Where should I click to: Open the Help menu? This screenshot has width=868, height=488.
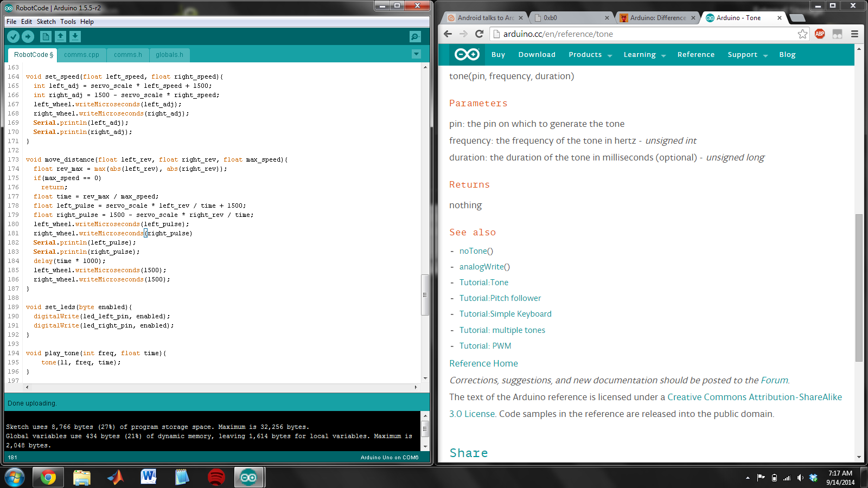87,22
